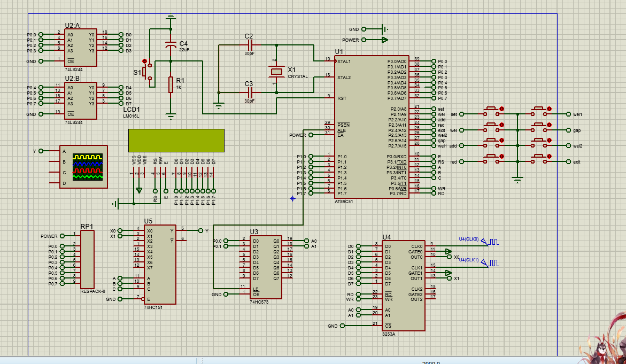The height and width of the screenshot is (364, 626).
Task: Select the X1 crystal symbol
Action: pyautogui.click(x=276, y=72)
